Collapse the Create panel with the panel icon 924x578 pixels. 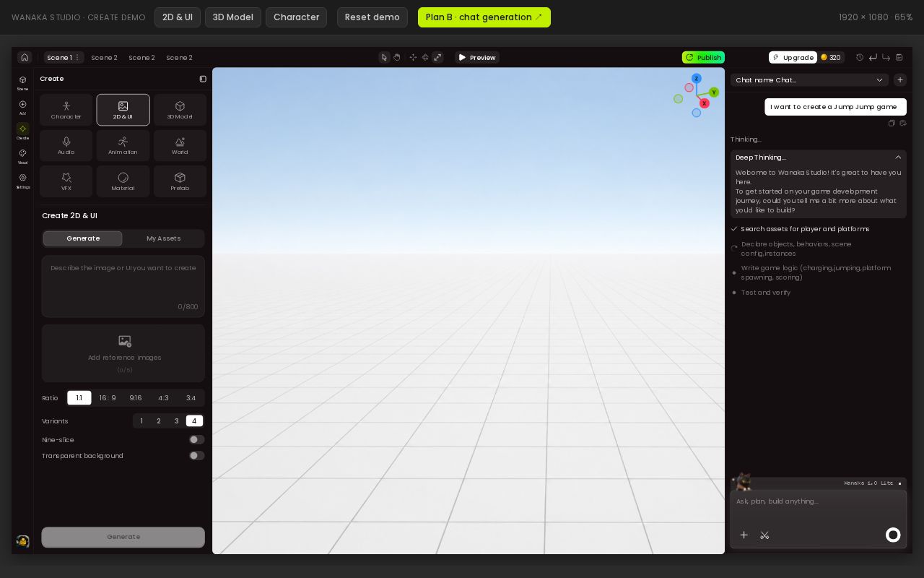tap(203, 79)
